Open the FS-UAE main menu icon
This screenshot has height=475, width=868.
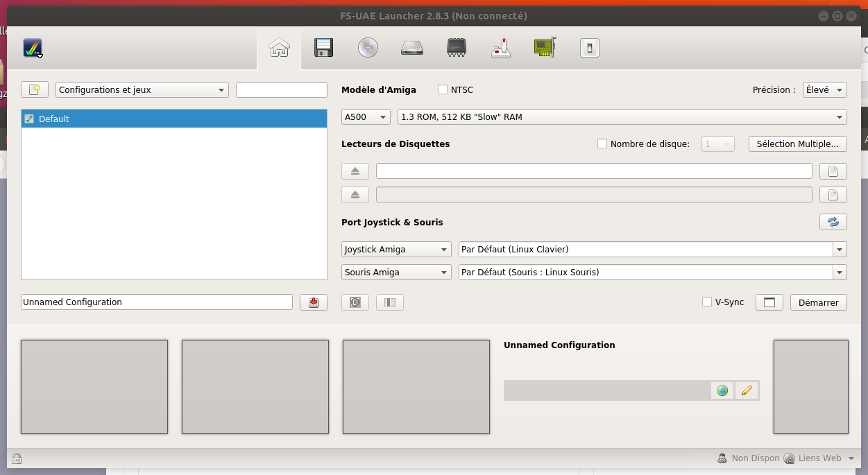coord(33,48)
